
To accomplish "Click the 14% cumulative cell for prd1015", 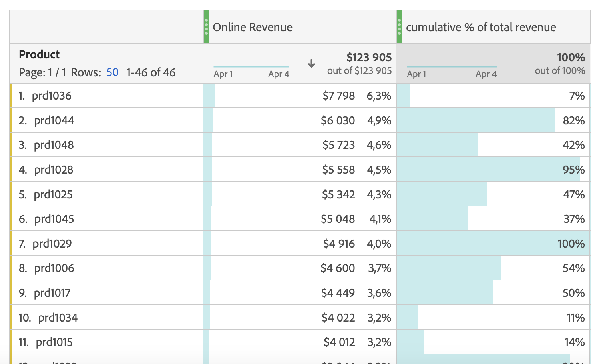I will (x=493, y=342).
